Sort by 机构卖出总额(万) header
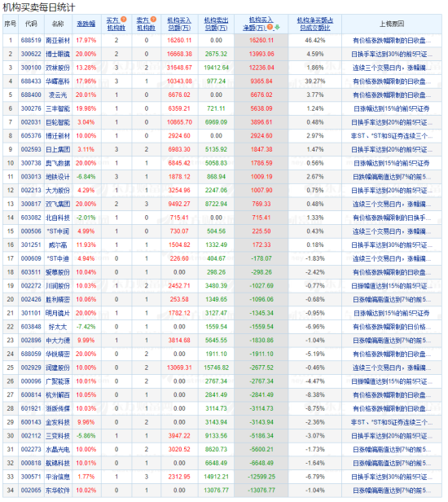Screen dimensions: 448x502 [x=216, y=24]
